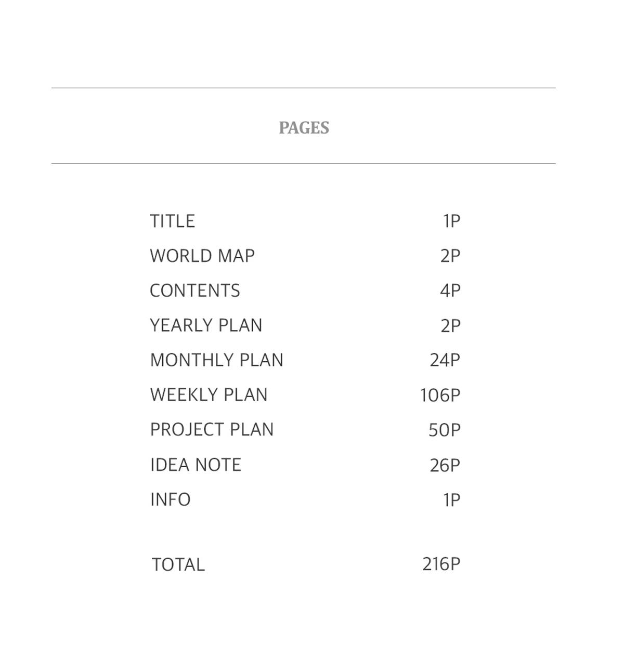The width and height of the screenshot is (624, 672).
Task: Click the 4P page count
Action: [450, 291]
